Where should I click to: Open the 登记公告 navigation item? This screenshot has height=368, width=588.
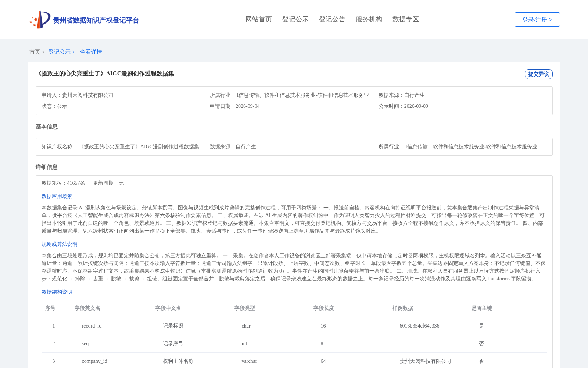coord(332,19)
